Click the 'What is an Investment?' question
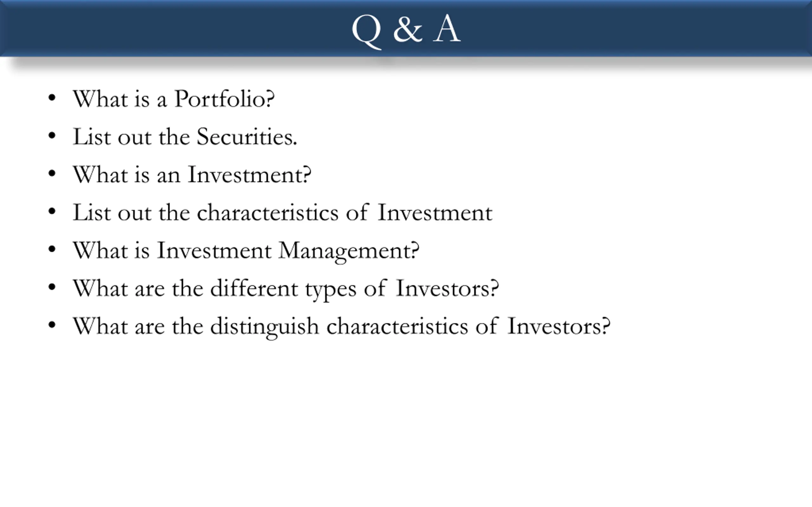 [192, 175]
